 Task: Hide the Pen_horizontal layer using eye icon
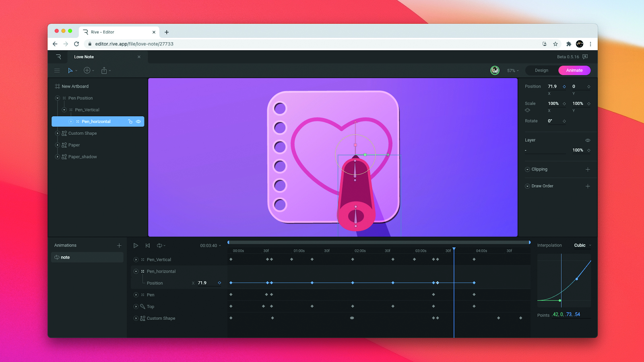click(x=138, y=121)
